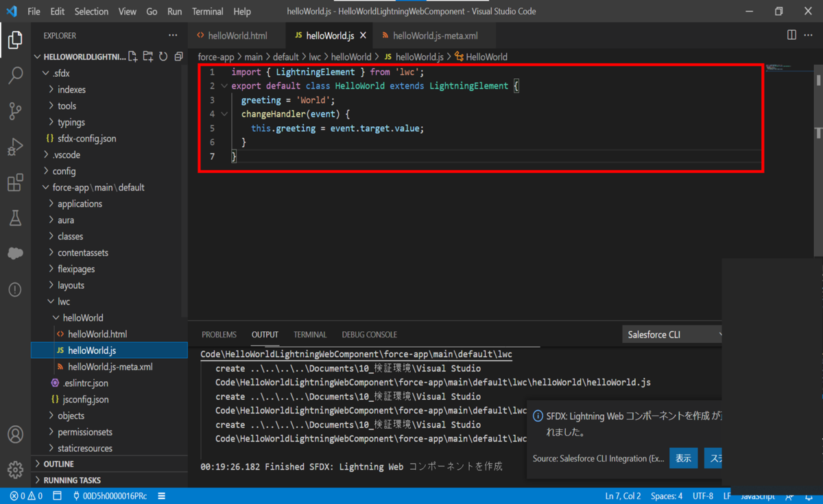Fold the class HelloWorld at line 2

(x=224, y=86)
